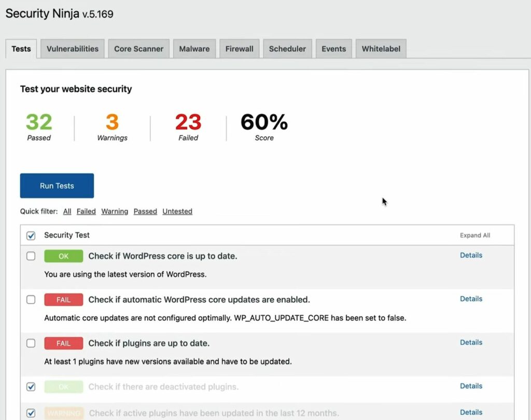This screenshot has height=420, width=531.
Task: Filter tests by Passed
Action: (x=145, y=212)
